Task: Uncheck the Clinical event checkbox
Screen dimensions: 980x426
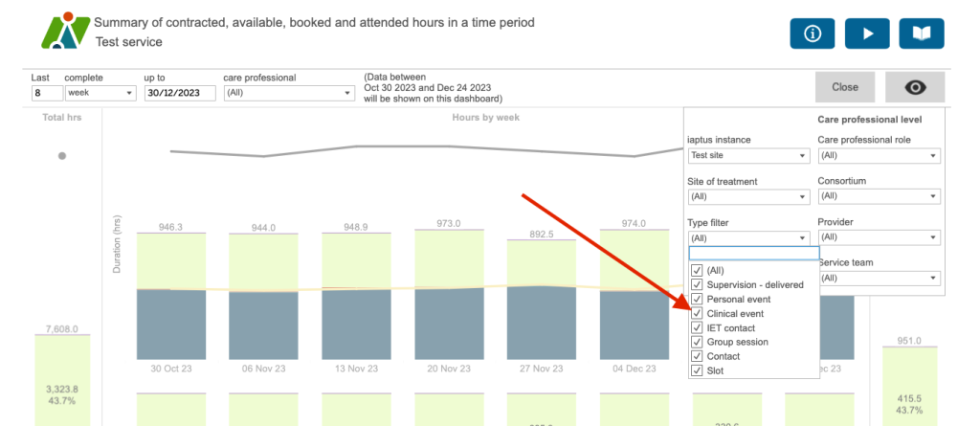Action: (x=697, y=313)
